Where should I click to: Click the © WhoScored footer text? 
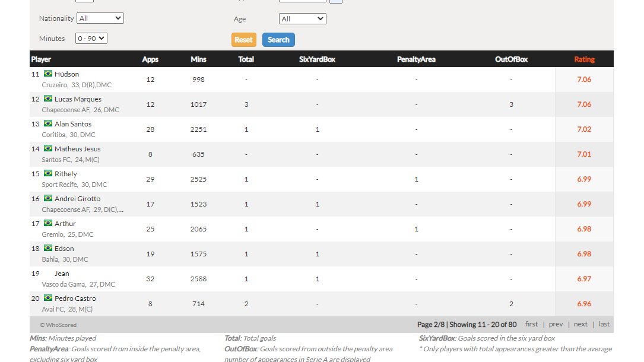[58, 325]
